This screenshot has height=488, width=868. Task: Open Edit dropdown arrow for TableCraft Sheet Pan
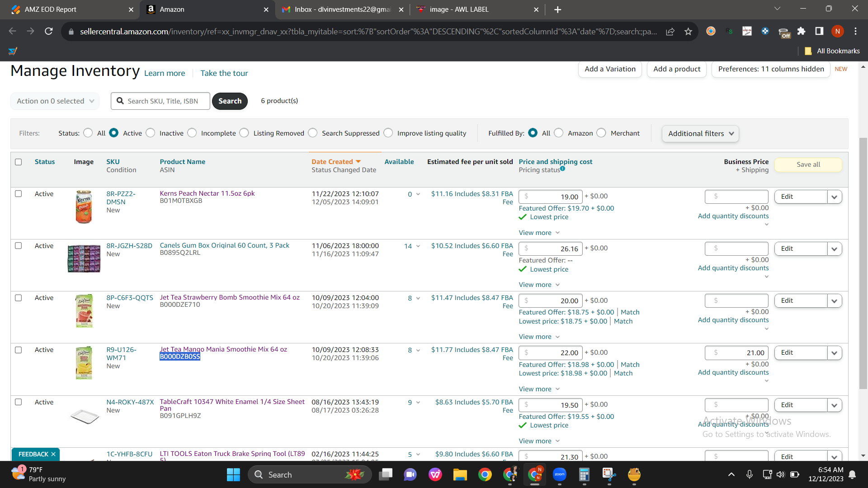point(835,405)
